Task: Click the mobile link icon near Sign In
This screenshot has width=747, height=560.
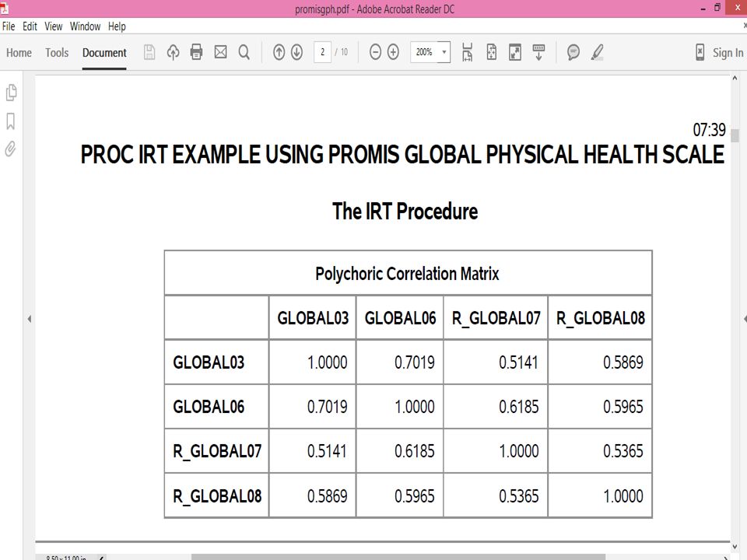Action: (x=700, y=52)
